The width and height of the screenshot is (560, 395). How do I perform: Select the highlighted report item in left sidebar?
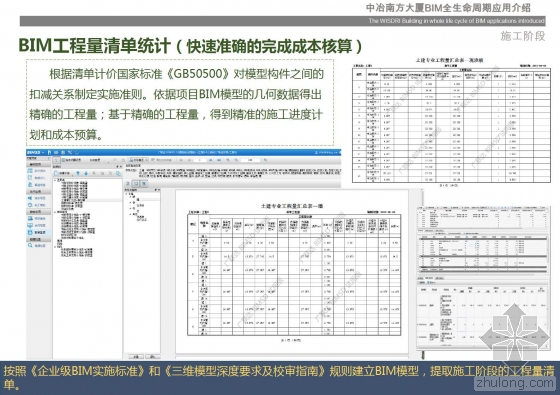pos(39,232)
